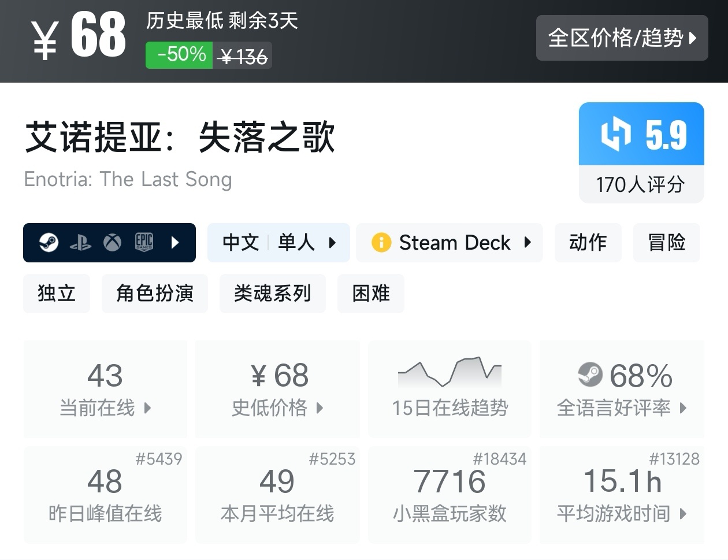Click the Steam logo beside 68% rating
The image size is (728, 560).
590,375
